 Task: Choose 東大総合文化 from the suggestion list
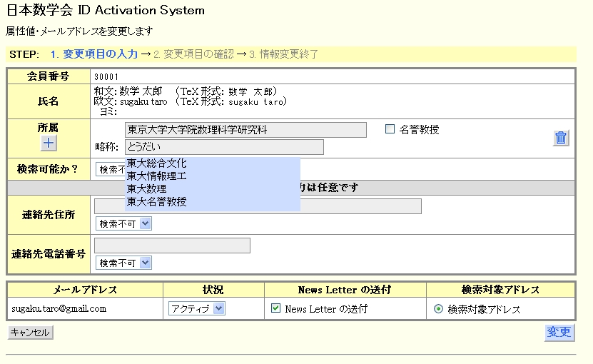pos(156,163)
